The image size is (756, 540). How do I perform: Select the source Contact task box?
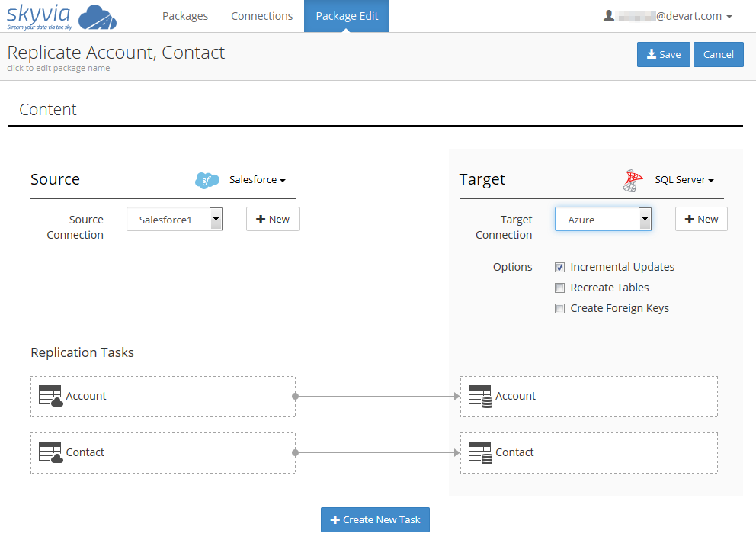pos(163,453)
